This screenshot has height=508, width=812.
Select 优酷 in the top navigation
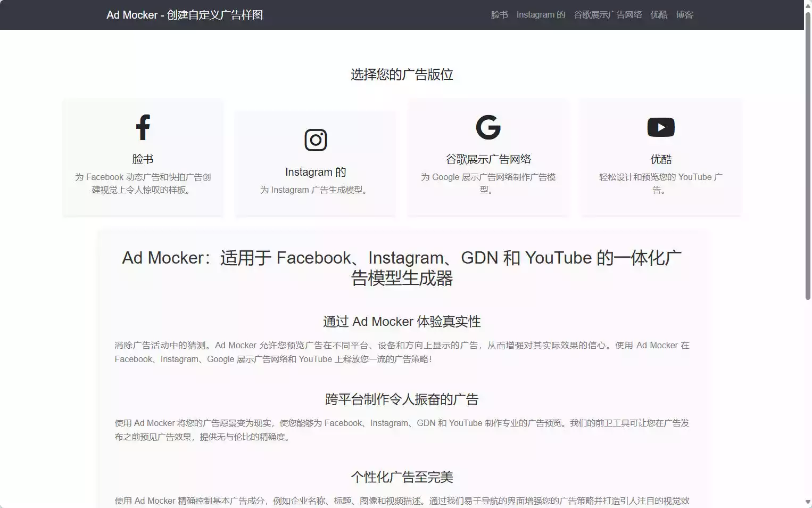659,15
